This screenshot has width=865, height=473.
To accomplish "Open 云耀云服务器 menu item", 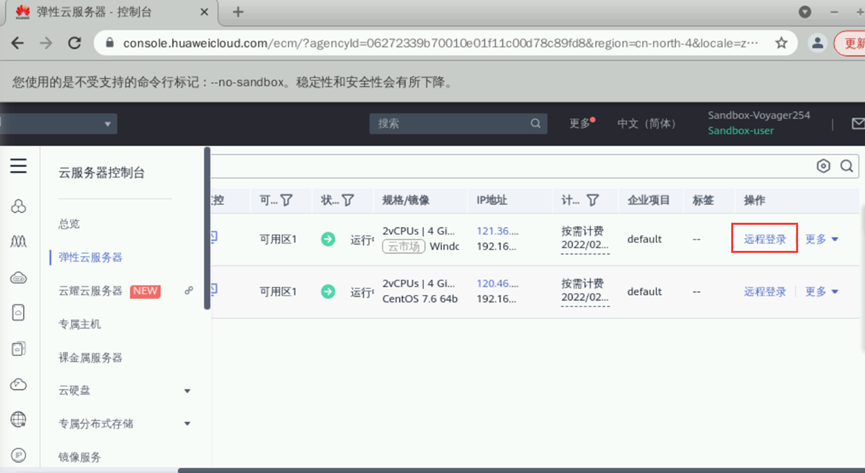I will click(x=90, y=291).
